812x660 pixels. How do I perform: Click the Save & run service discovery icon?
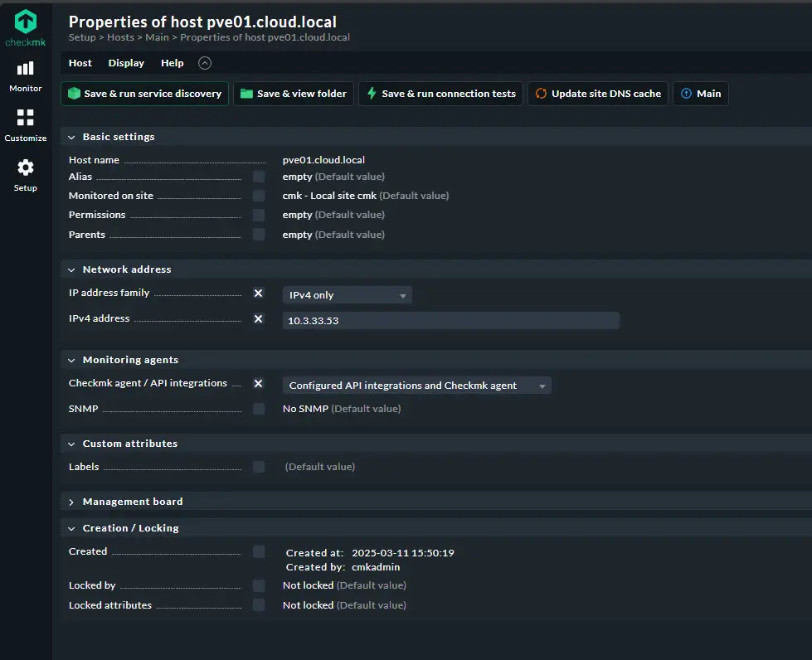[75, 94]
